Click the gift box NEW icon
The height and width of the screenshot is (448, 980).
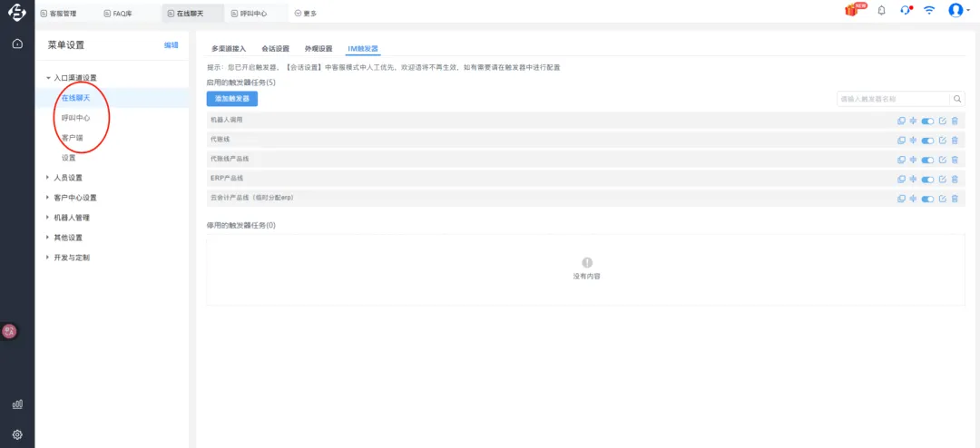851,10
